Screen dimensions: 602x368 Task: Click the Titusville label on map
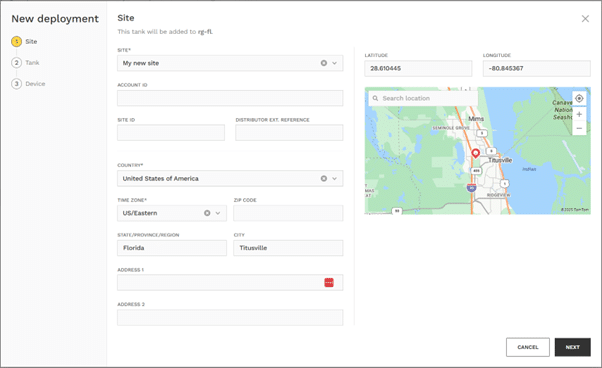[x=500, y=160]
